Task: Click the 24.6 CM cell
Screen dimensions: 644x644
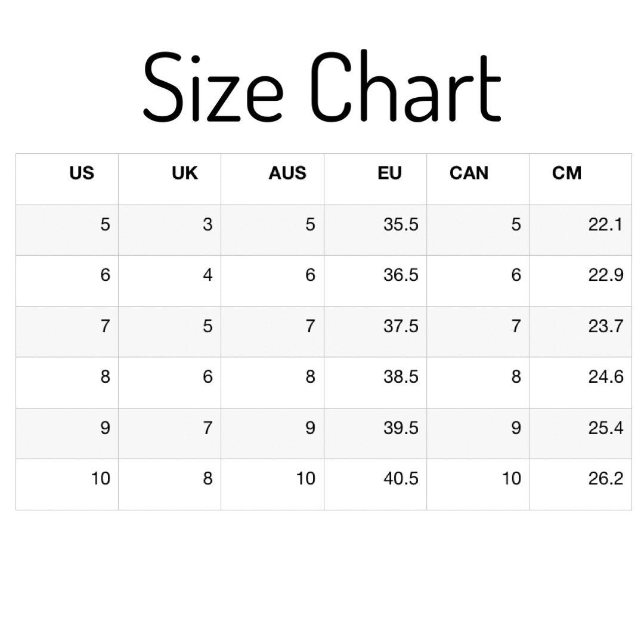Action: (605, 377)
